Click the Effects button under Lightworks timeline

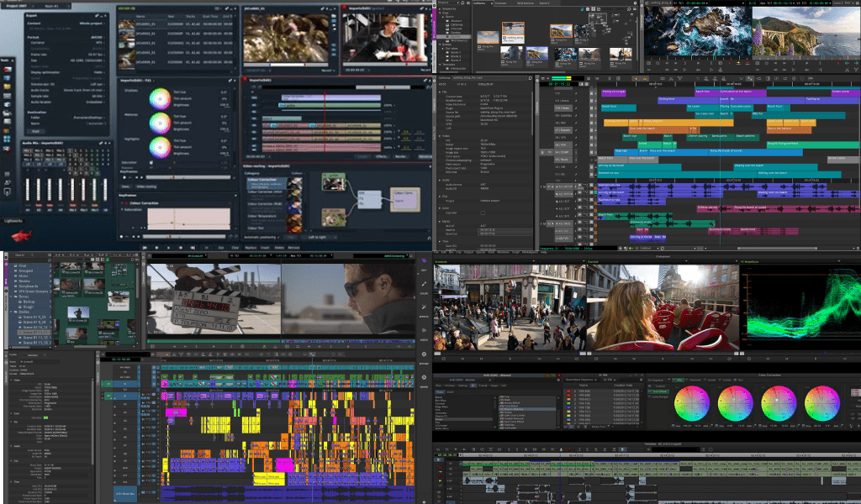pyautogui.click(x=382, y=156)
